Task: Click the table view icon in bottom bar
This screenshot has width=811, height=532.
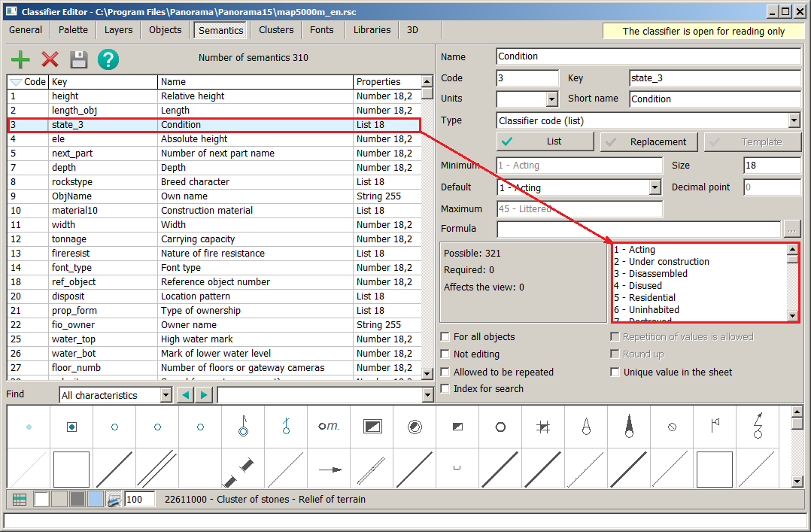Action: coord(20,499)
